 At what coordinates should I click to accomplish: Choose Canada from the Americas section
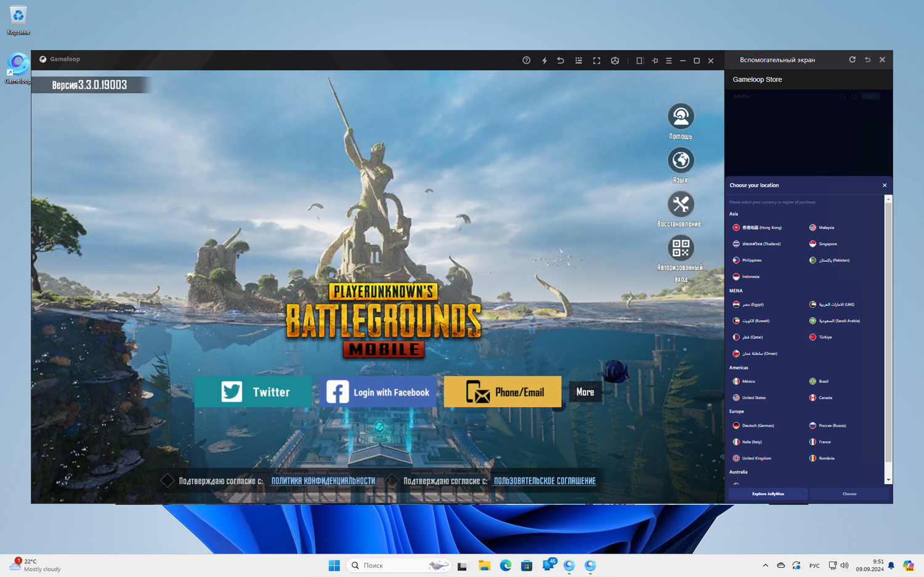click(821, 398)
